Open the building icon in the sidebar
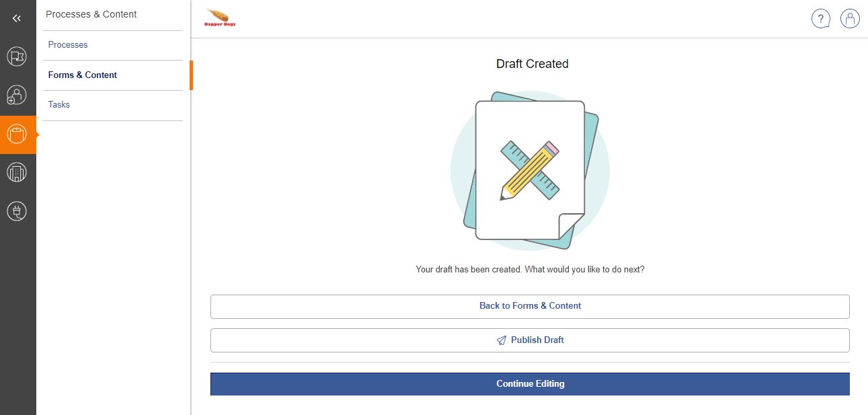Image resolution: width=868 pixels, height=415 pixels. point(17,173)
